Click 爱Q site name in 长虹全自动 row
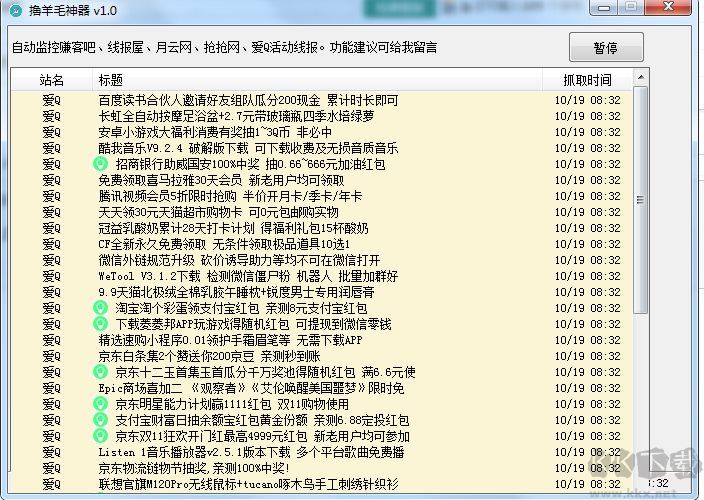The image size is (704, 500). (x=52, y=116)
